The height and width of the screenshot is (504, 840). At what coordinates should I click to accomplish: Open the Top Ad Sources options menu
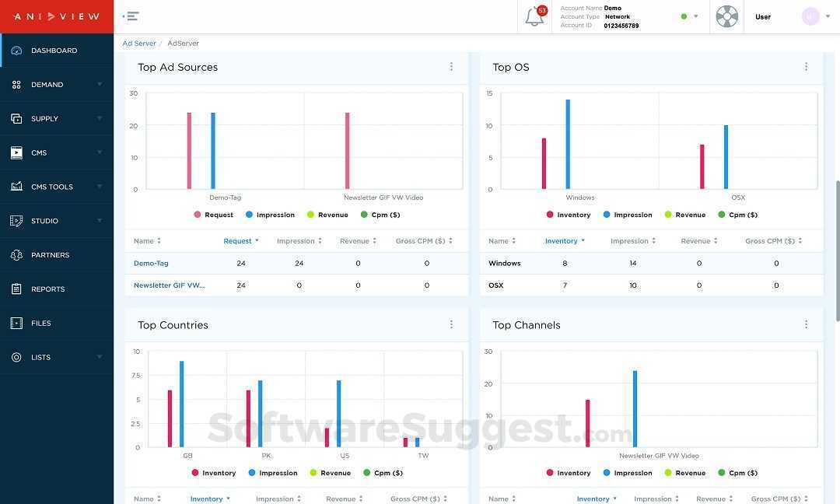click(x=451, y=66)
